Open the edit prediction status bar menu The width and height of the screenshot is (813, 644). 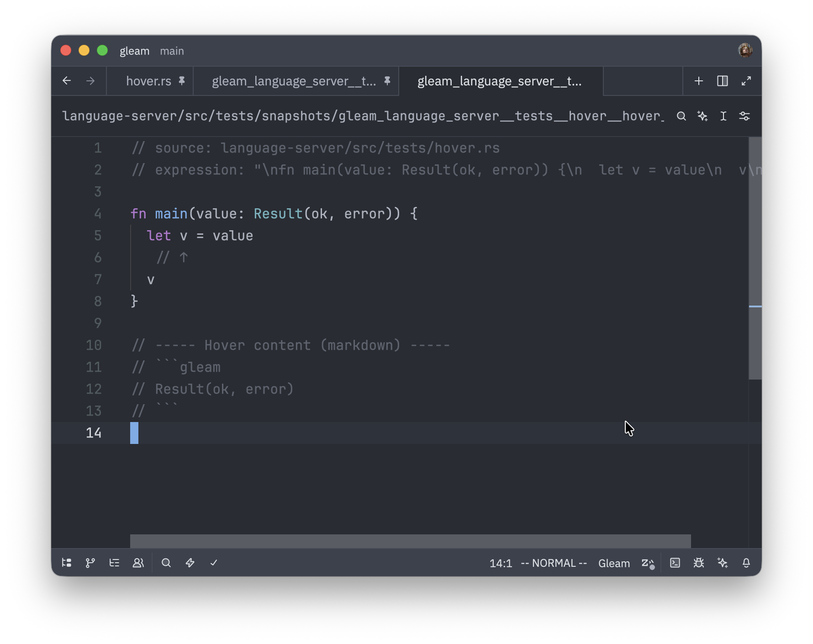(x=648, y=563)
